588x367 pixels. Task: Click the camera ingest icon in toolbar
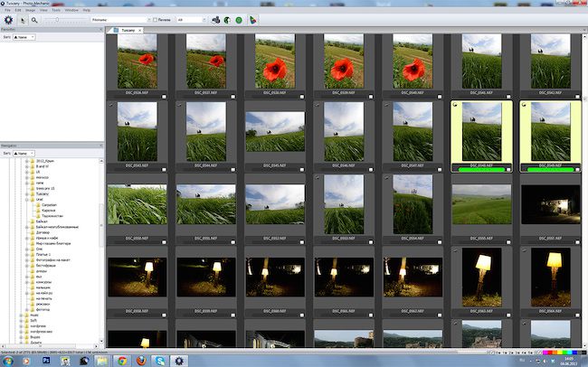tap(215, 20)
